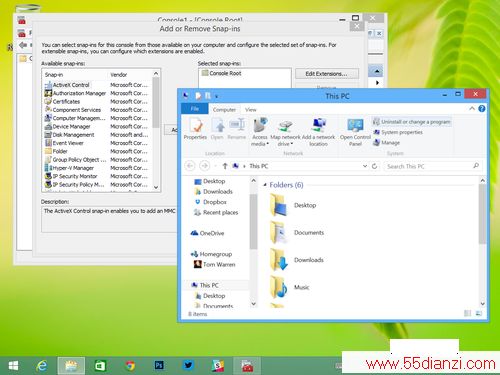Open Map network drive in ribbon
500x375 pixels.
(x=285, y=132)
